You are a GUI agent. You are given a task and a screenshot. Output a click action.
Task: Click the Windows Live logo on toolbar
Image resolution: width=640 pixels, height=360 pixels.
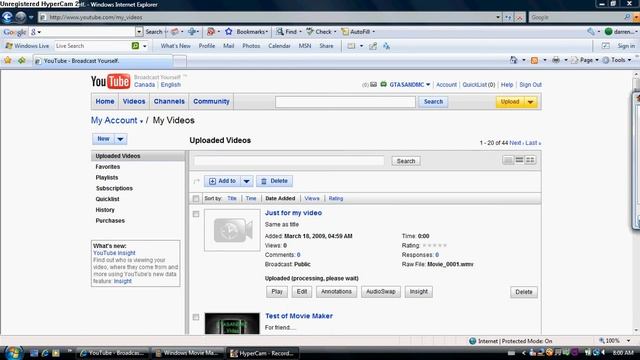27,46
